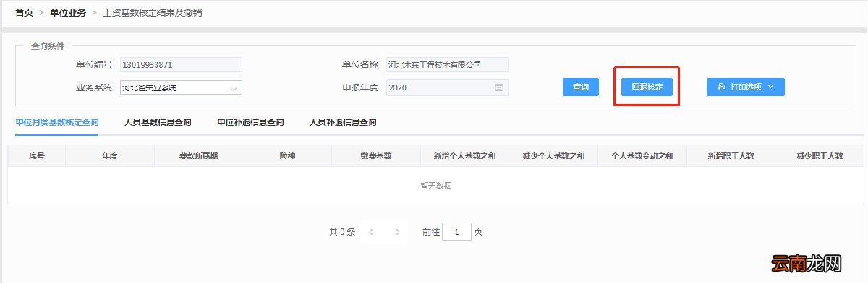This screenshot has width=868, height=284.
Task: Click the 单位名称 input field
Action: (x=447, y=64)
